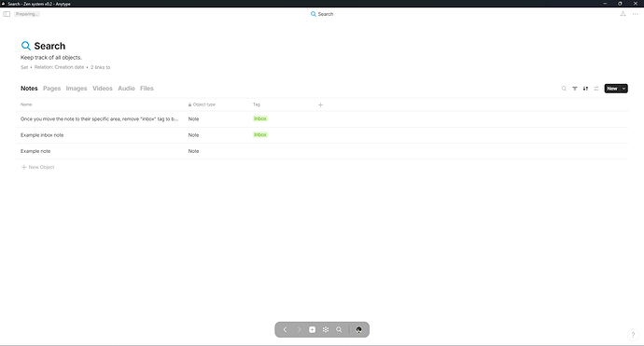Click the 'Relation: Creation date' link
This screenshot has width=644, height=346.
point(59,67)
